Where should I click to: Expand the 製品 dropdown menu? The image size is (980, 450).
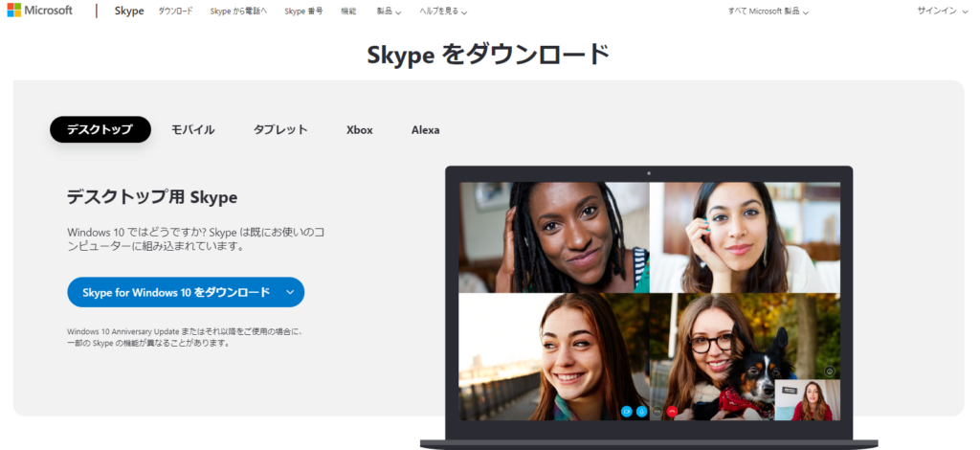[x=389, y=11]
